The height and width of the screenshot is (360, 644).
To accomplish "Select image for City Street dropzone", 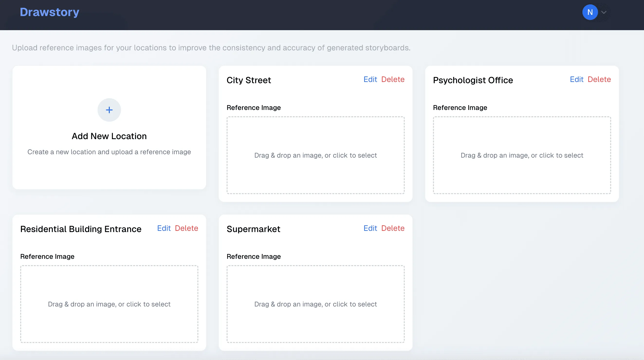I will (315, 155).
